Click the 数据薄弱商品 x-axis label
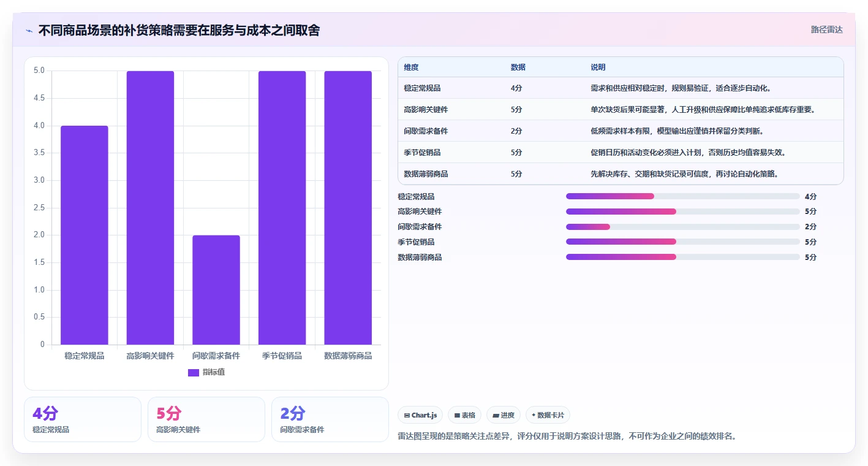The image size is (868, 466). tap(348, 356)
